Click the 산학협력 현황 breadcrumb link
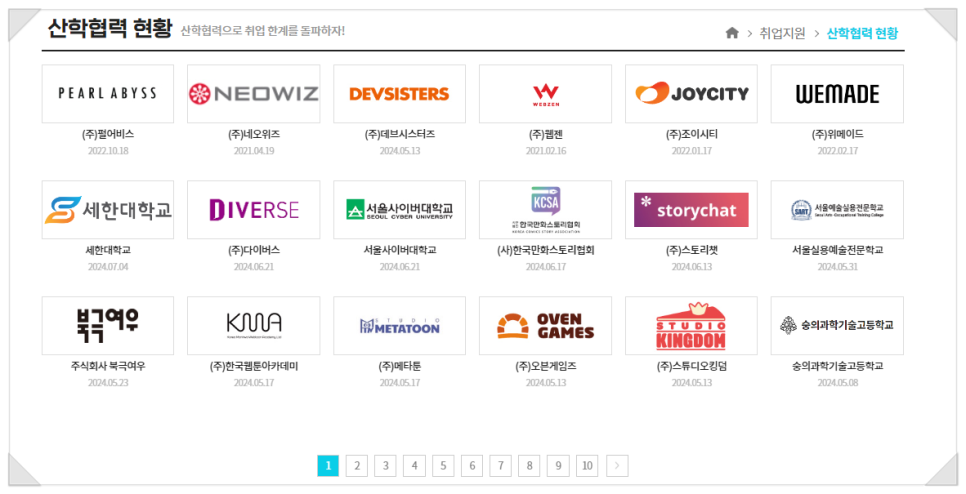Screen dimensions: 966x494 [x=862, y=33]
